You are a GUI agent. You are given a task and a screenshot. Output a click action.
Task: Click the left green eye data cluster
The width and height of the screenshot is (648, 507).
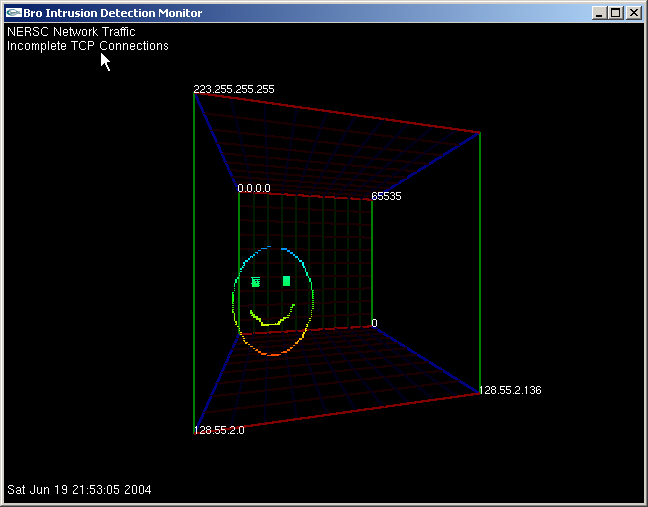point(256,282)
